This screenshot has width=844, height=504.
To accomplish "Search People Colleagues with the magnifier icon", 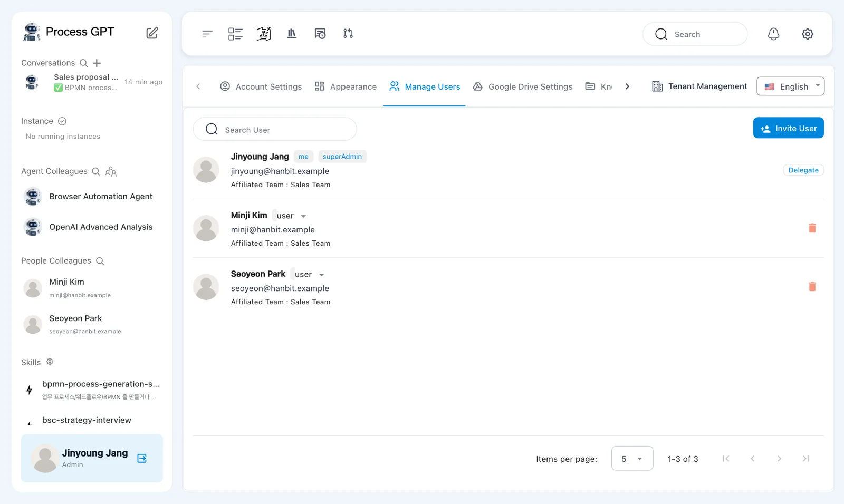I will (100, 261).
